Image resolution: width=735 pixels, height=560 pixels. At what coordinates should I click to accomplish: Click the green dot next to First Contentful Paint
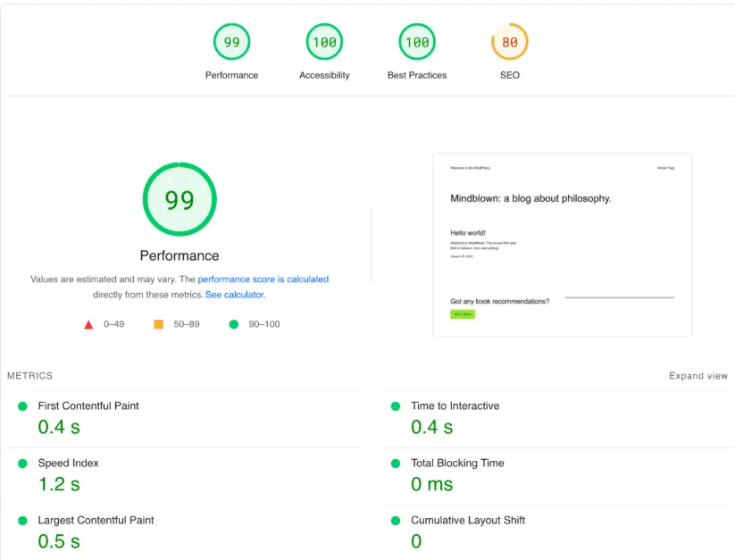(x=22, y=406)
